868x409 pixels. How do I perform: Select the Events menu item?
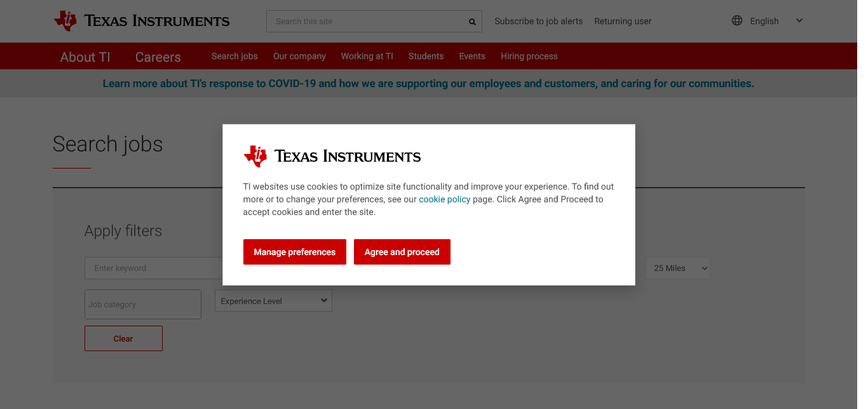click(471, 56)
